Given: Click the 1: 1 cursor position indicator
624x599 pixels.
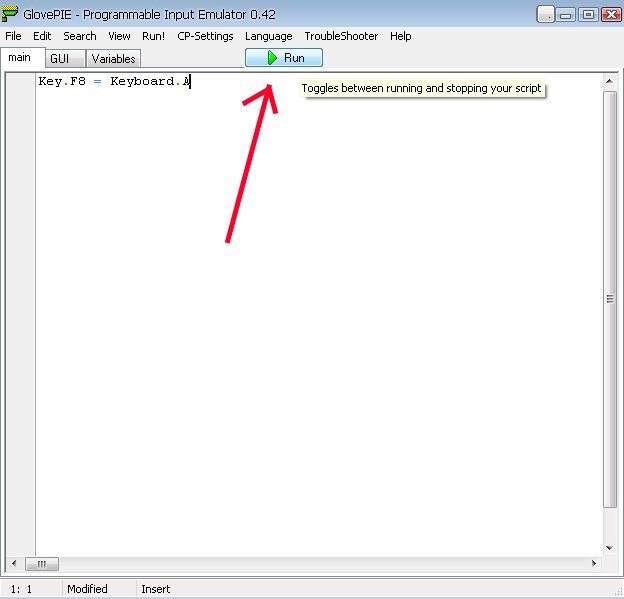Looking at the screenshot, I should [x=21, y=589].
